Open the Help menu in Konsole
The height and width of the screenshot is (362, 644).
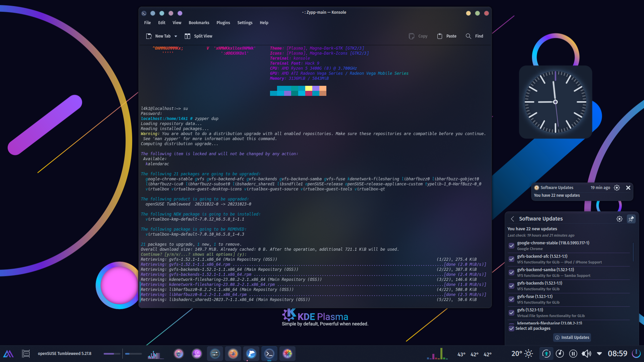264,23
